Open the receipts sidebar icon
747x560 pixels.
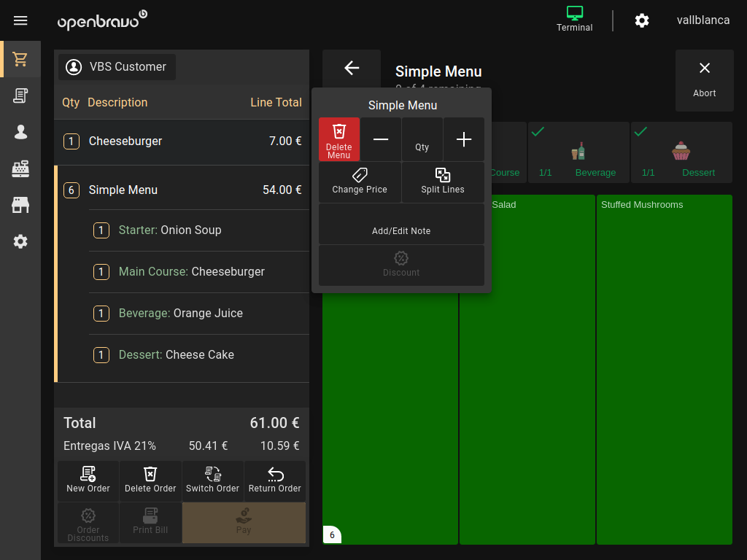point(20,96)
